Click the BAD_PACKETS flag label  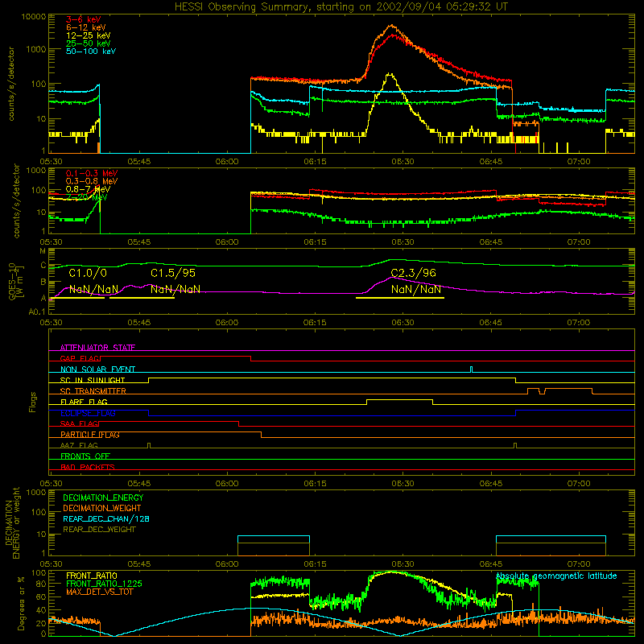[x=88, y=467]
